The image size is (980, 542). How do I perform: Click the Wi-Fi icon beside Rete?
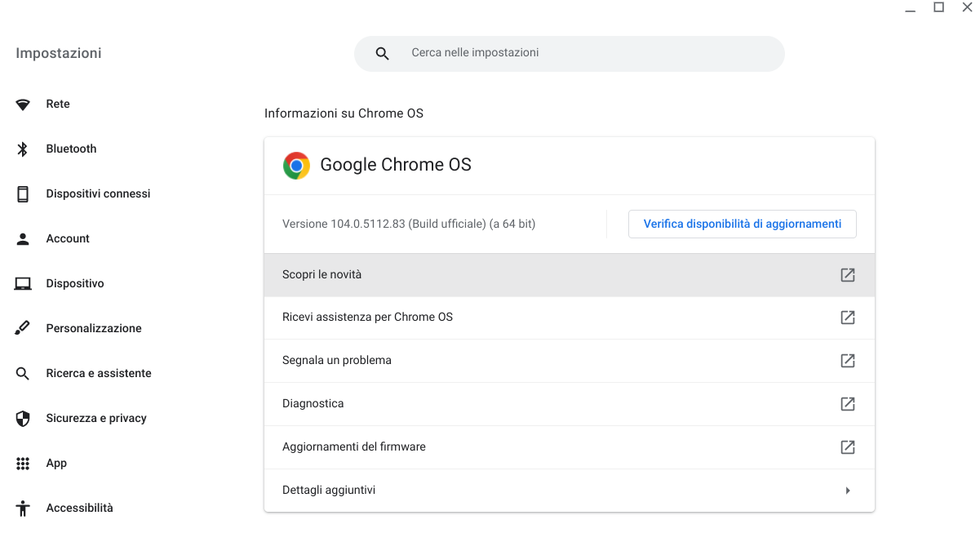[x=23, y=104]
